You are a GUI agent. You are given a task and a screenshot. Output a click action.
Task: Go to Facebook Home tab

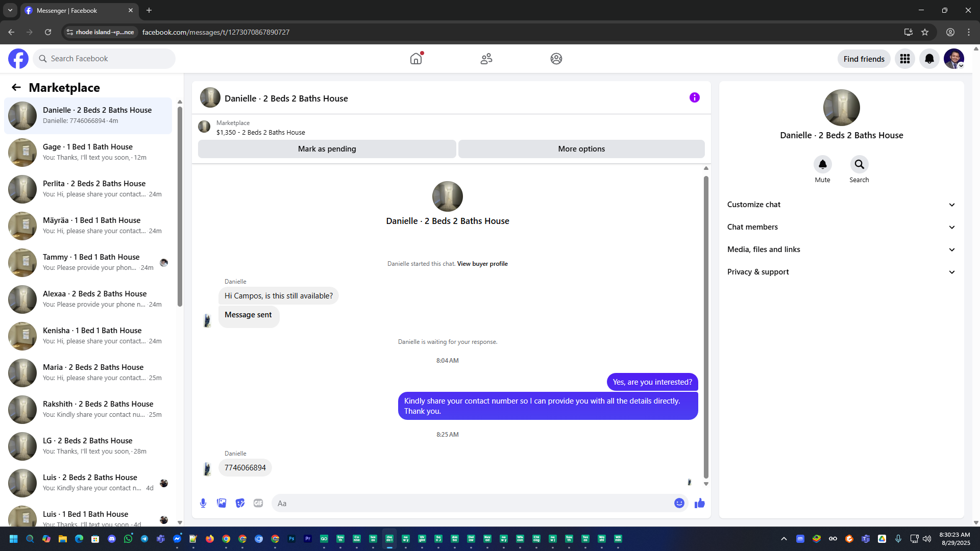point(416,59)
